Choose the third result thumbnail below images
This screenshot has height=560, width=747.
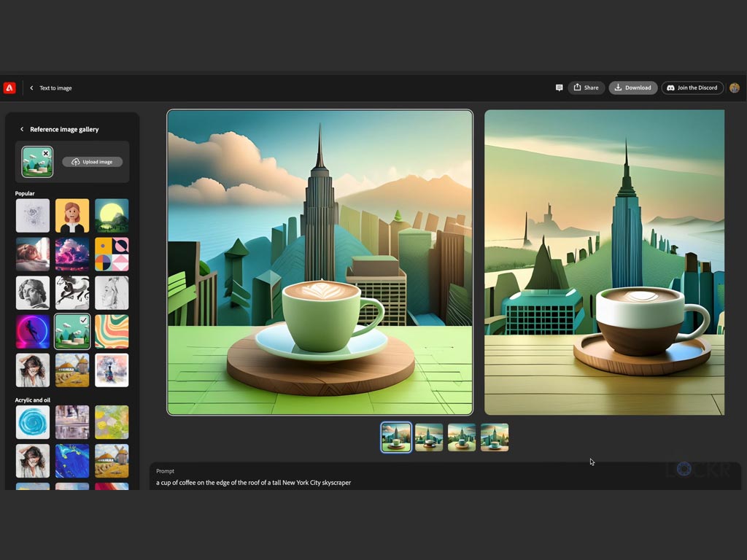tap(462, 437)
